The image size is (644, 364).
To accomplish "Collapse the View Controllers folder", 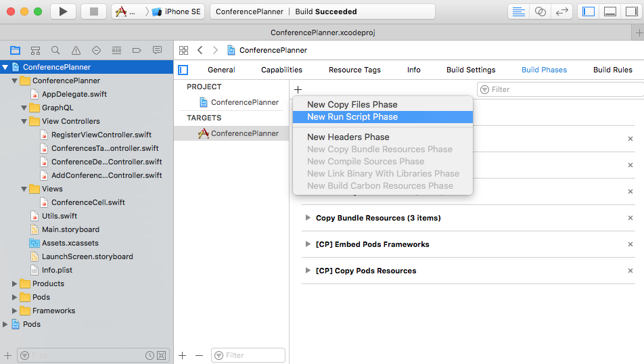I will click(24, 121).
